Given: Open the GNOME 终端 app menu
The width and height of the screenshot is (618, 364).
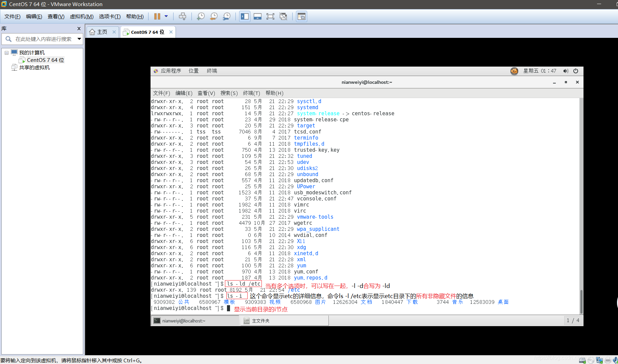Looking at the screenshot, I should (x=212, y=71).
